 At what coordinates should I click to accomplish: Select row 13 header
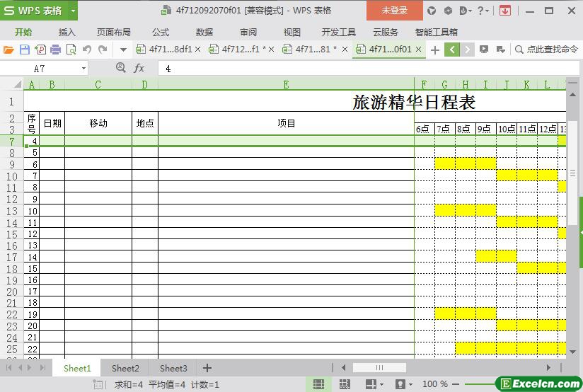[12, 211]
